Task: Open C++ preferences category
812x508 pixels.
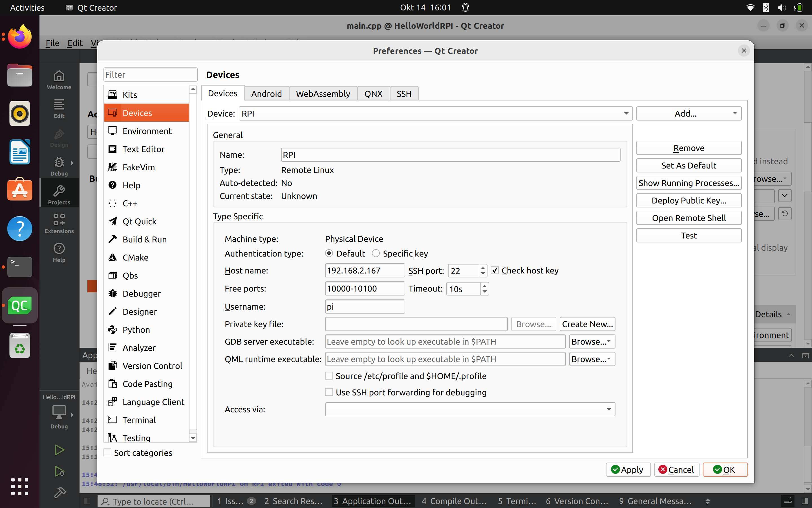Action: pos(147,203)
